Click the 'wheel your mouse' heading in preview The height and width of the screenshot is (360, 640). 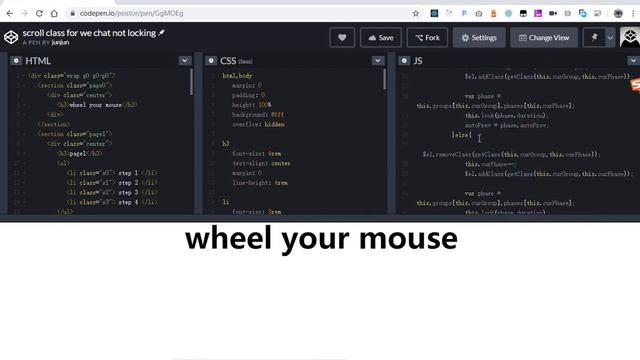(321, 239)
